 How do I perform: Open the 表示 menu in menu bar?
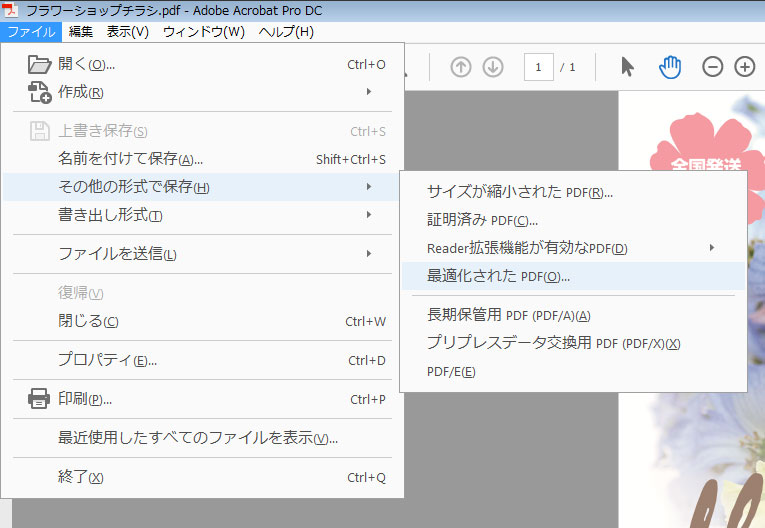[127, 32]
